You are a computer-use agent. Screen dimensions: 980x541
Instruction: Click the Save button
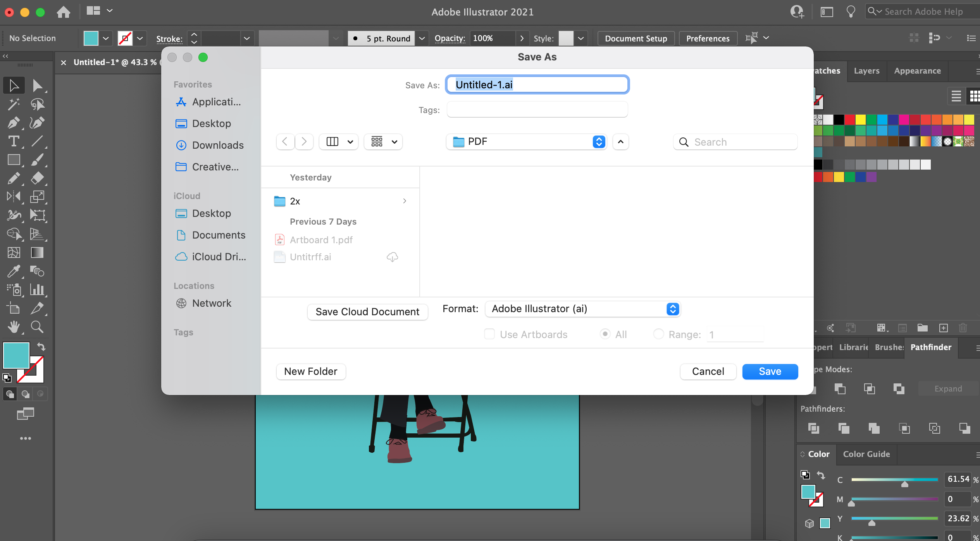point(770,371)
